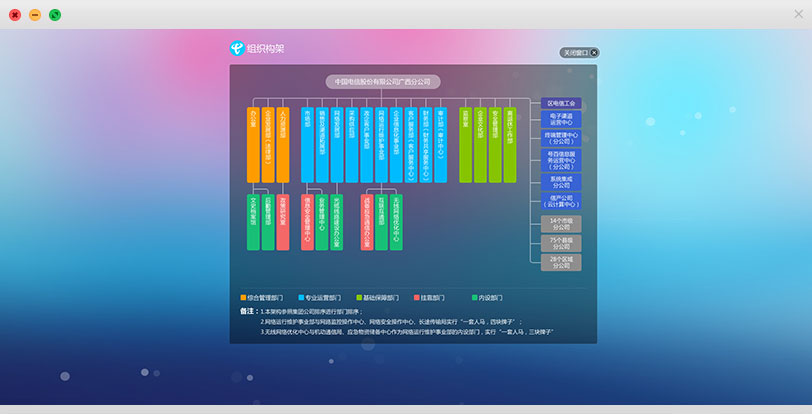This screenshot has height=414, width=812.
Task: Click note 3 mentioning 一套人马，三块牌子
Action: tap(407, 332)
